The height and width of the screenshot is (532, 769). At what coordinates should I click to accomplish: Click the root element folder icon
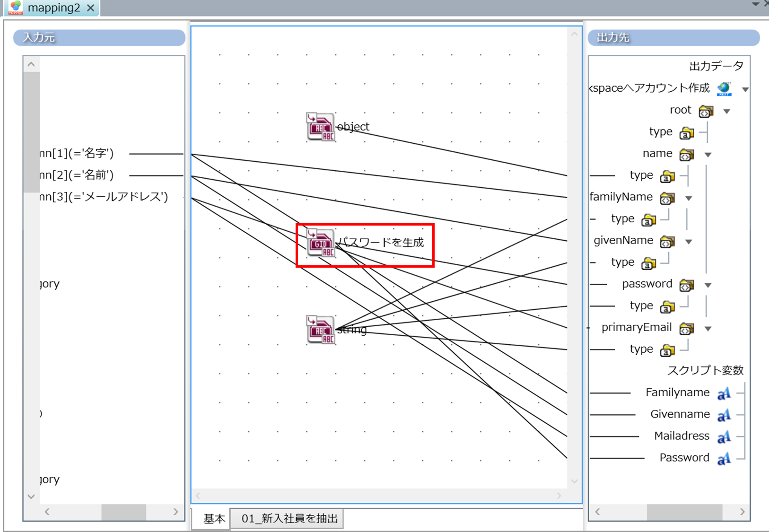tap(706, 111)
